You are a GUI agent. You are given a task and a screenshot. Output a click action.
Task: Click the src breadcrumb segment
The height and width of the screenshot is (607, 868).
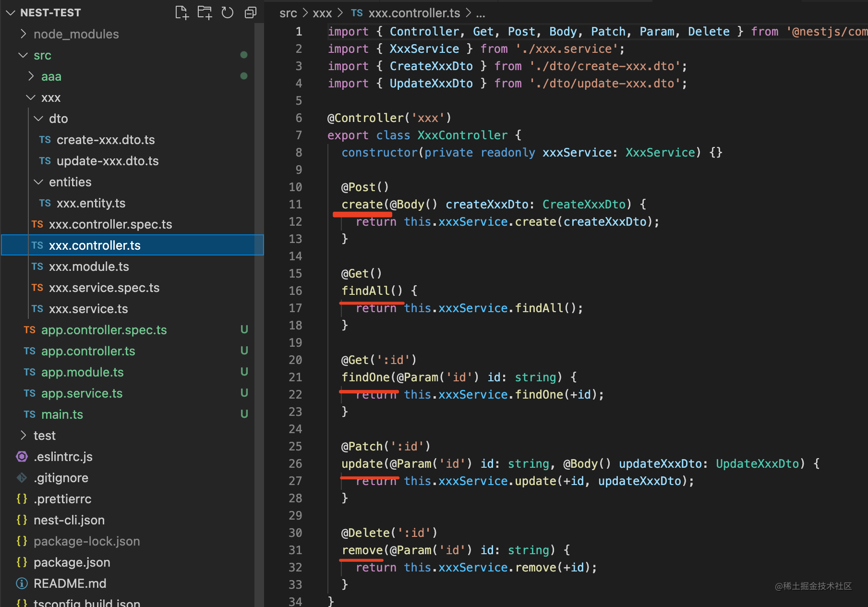tap(288, 13)
